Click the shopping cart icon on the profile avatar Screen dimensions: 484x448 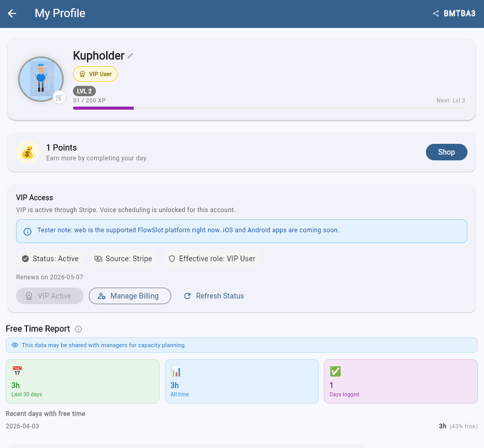tap(60, 97)
